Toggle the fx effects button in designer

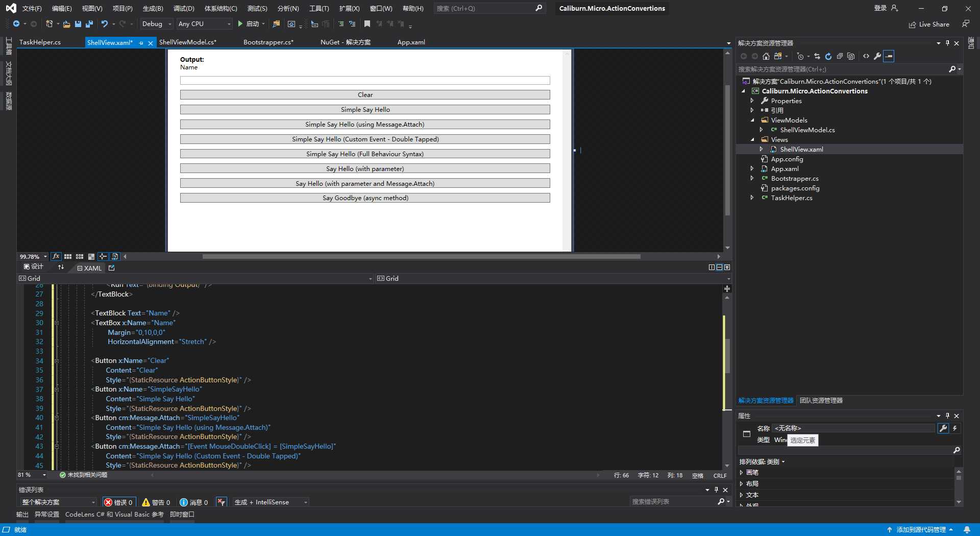coord(56,256)
